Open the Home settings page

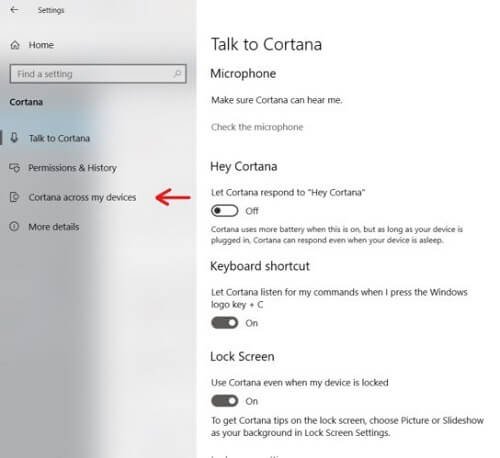41,45
